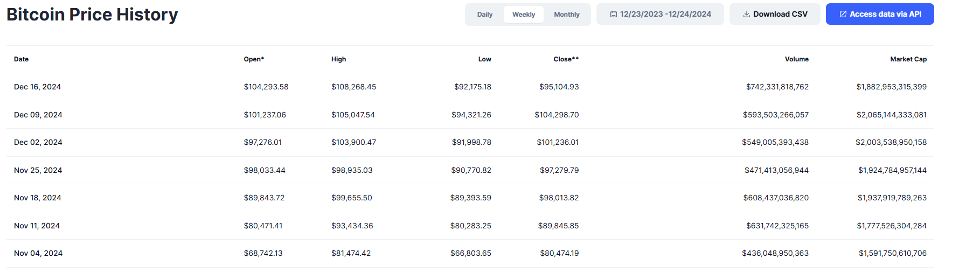The height and width of the screenshot is (272, 980).
Task: Click the open price $104,293.58
Action: tap(266, 87)
